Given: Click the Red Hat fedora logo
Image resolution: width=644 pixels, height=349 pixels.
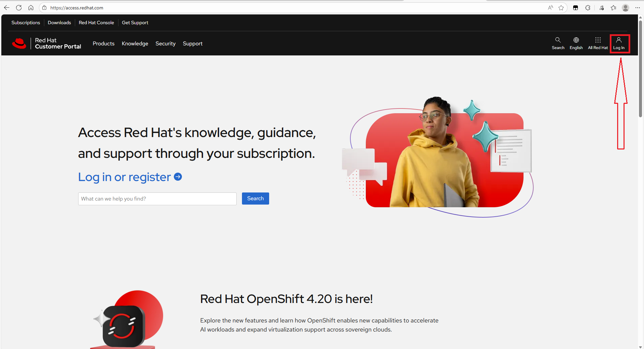Looking at the screenshot, I should [19, 43].
